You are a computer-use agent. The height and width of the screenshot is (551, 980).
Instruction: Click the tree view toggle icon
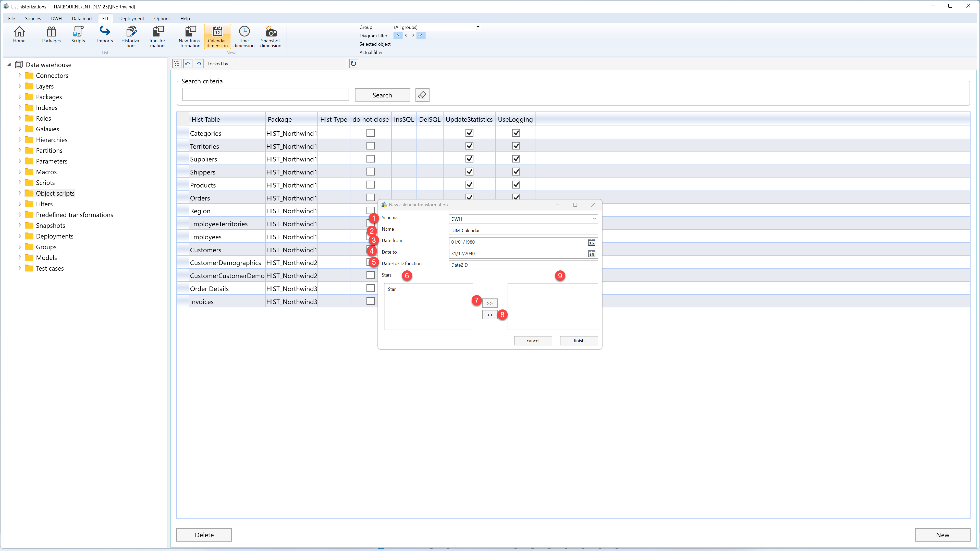(177, 64)
